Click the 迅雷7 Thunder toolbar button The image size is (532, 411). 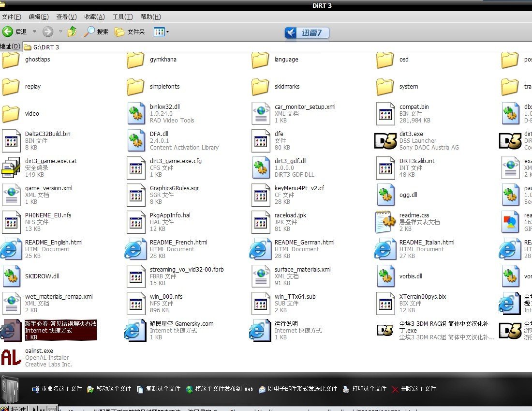pyautogui.click(x=307, y=33)
